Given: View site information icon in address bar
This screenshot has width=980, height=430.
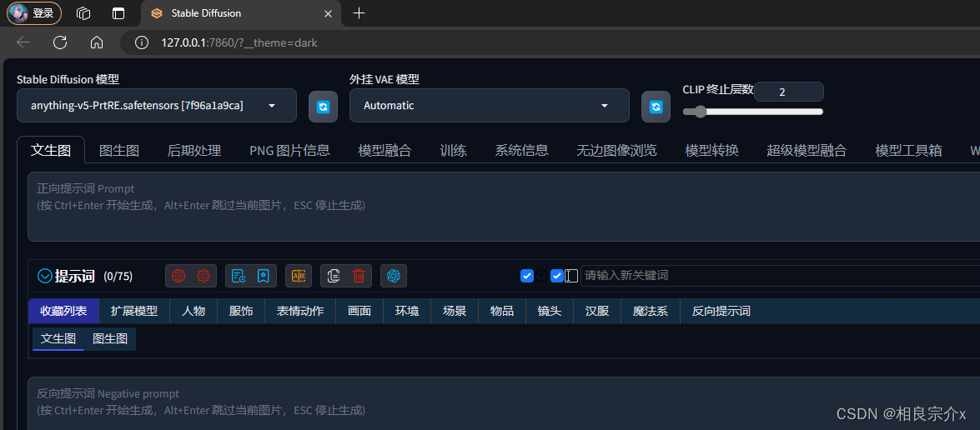Looking at the screenshot, I should [x=143, y=43].
